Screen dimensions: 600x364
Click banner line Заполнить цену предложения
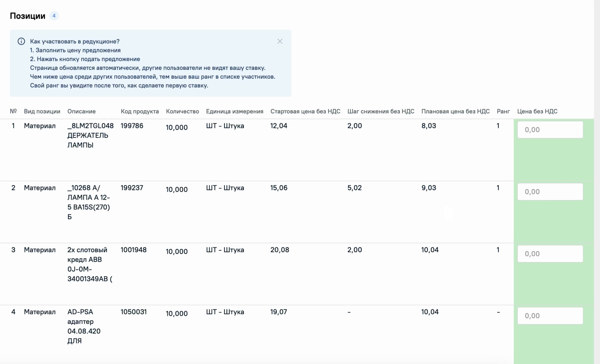pos(75,50)
